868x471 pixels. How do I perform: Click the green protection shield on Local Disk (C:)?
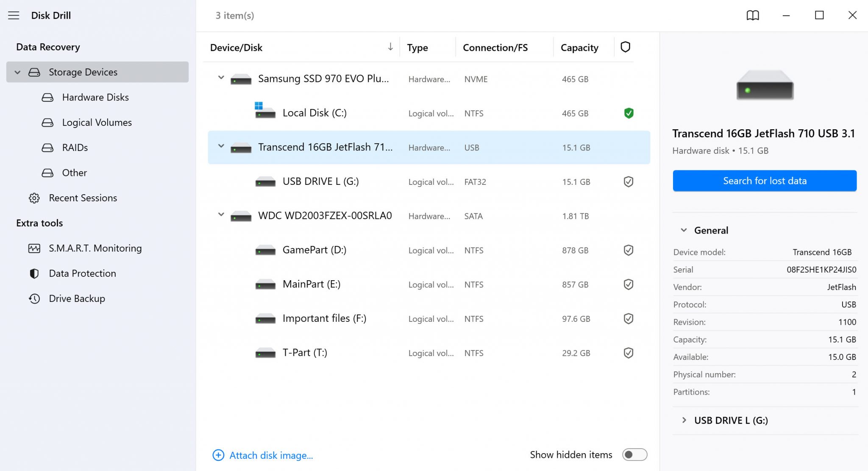point(629,113)
